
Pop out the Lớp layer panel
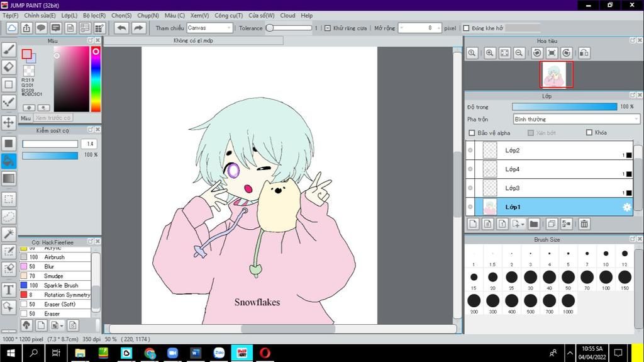[x=633, y=96]
